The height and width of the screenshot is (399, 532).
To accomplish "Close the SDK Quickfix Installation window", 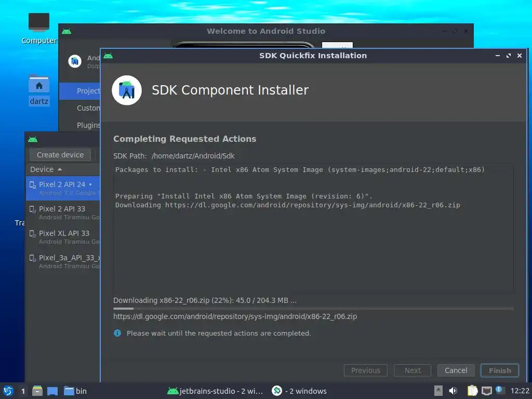I will click(x=520, y=56).
